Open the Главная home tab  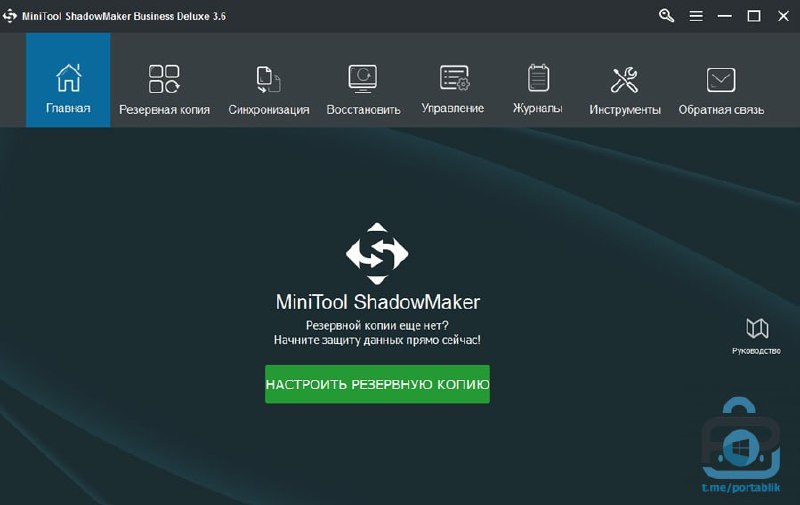click(x=68, y=80)
